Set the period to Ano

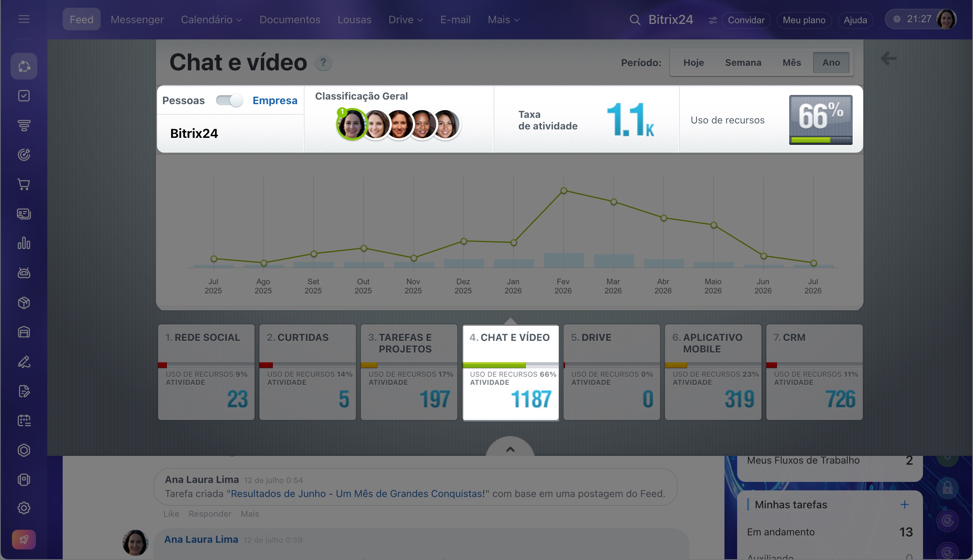[831, 62]
